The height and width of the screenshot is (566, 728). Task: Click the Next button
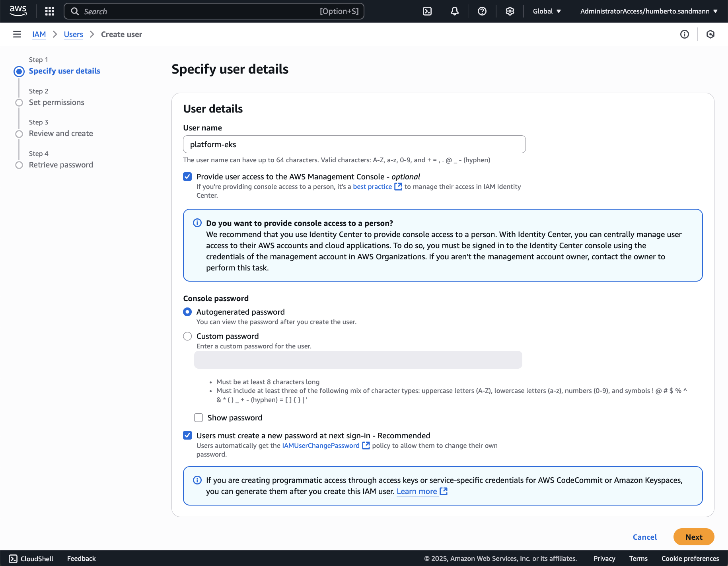[693, 537]
